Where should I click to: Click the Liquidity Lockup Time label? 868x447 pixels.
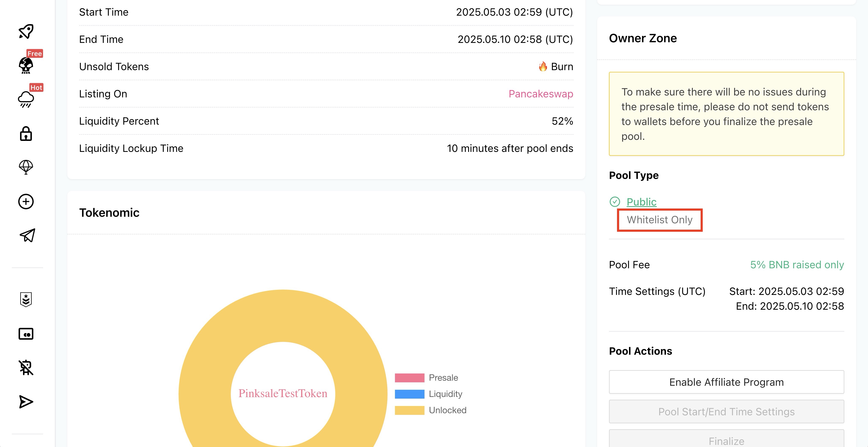[131, 148]
